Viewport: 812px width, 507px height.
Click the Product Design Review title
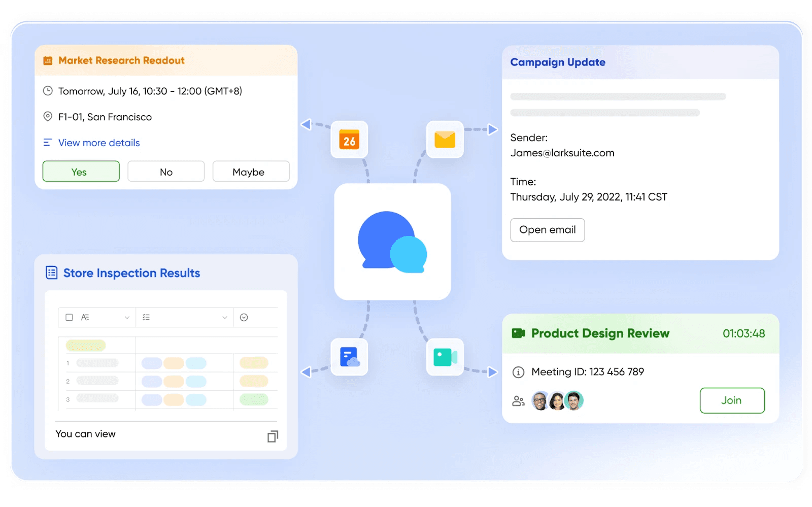[x=600, y=333]
